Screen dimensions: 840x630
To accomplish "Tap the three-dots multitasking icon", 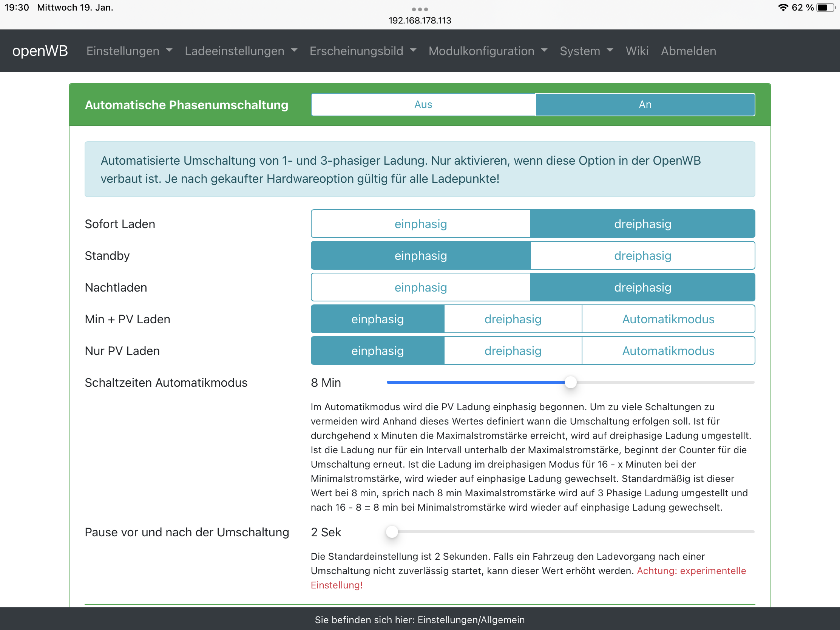I will (x=420, y=9).
